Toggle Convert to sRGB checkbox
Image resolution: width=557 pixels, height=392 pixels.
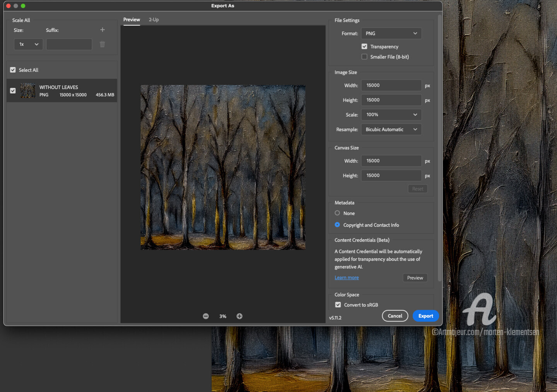pyautogui.click(x=338, y=305)
